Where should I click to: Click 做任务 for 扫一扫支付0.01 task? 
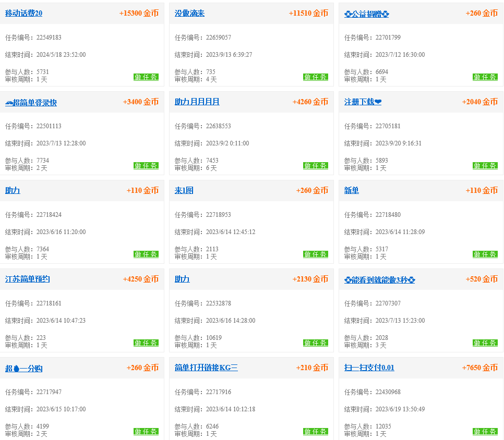pyautogui.click(x=485, y=432)
